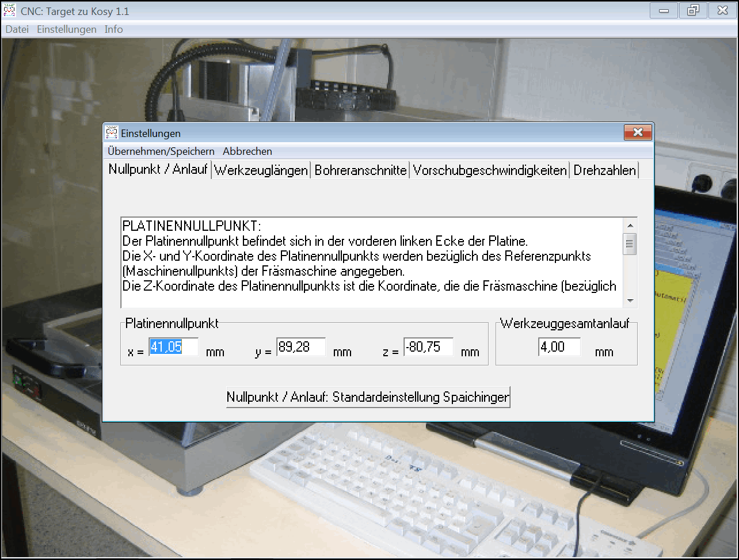
Task: Restore down the CNC main window
Action: point(692,10)
